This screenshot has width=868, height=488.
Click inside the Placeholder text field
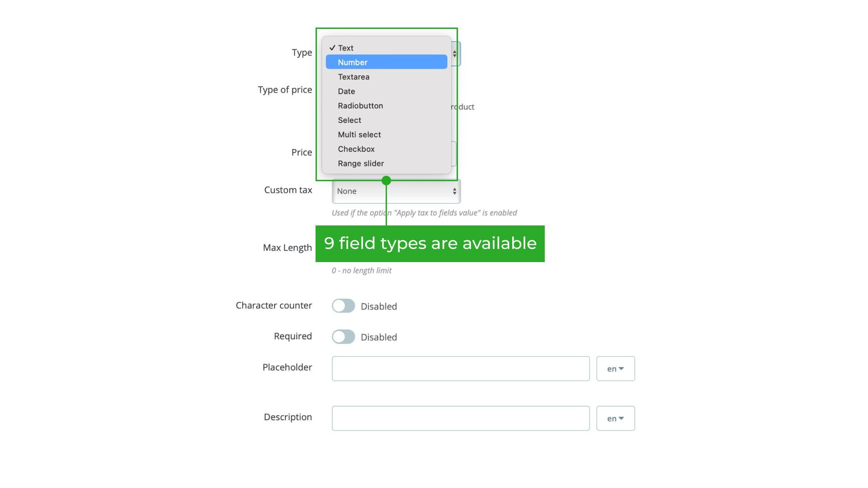pyautogui.click(x=460, y=368)
